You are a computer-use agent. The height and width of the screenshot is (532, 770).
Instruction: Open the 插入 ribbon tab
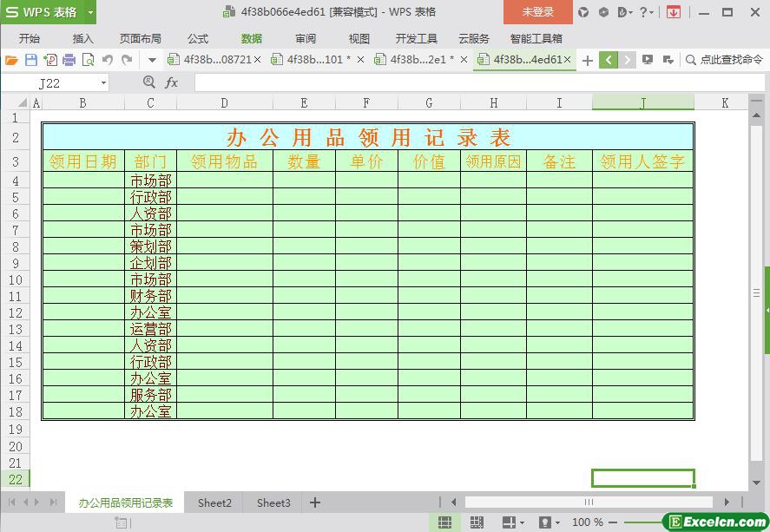point(82,38)
